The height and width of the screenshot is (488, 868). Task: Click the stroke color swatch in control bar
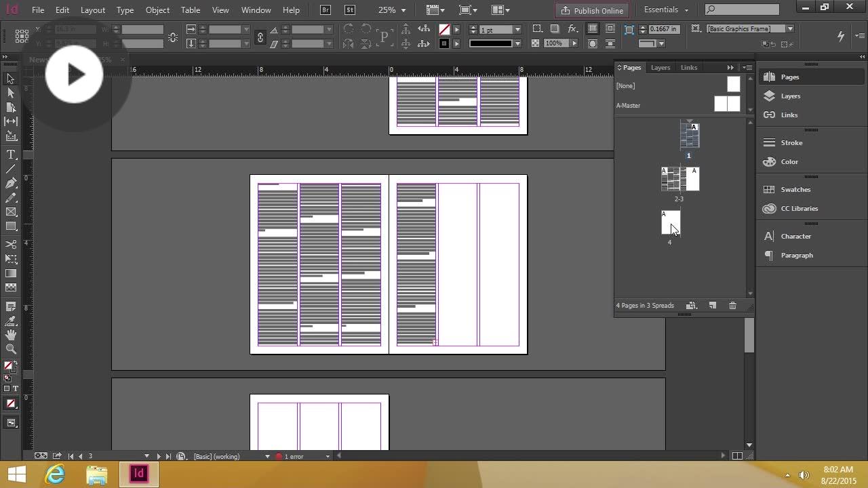(444, 43)
